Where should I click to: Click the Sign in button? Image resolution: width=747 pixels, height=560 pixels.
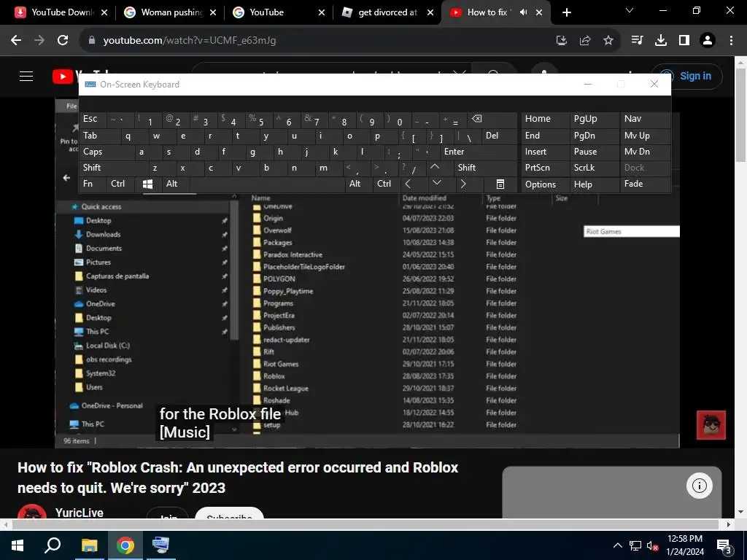click(687, 76)
